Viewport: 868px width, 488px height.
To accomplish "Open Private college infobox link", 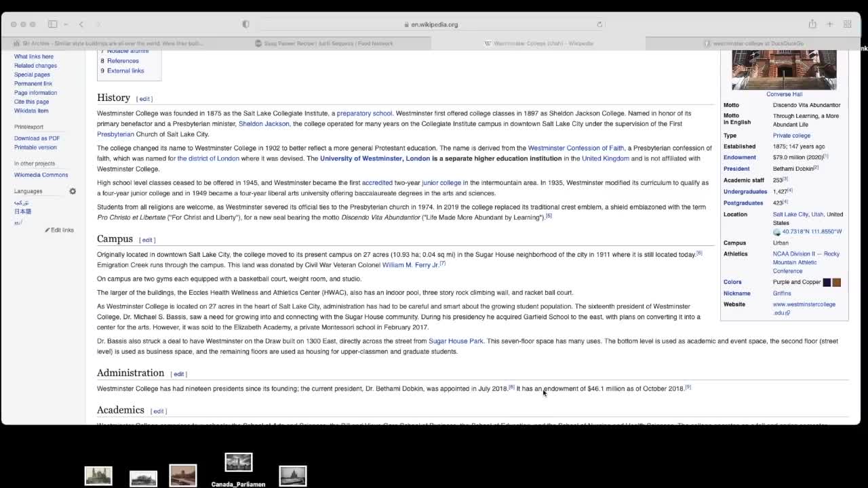I will click(x=791, y=136).
